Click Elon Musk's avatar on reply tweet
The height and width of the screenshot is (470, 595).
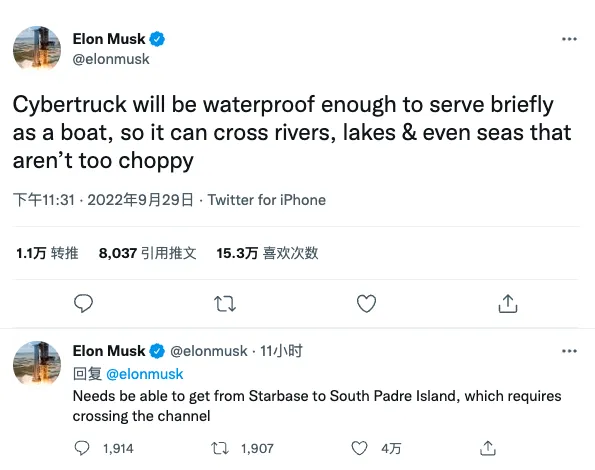pos(37,363)
